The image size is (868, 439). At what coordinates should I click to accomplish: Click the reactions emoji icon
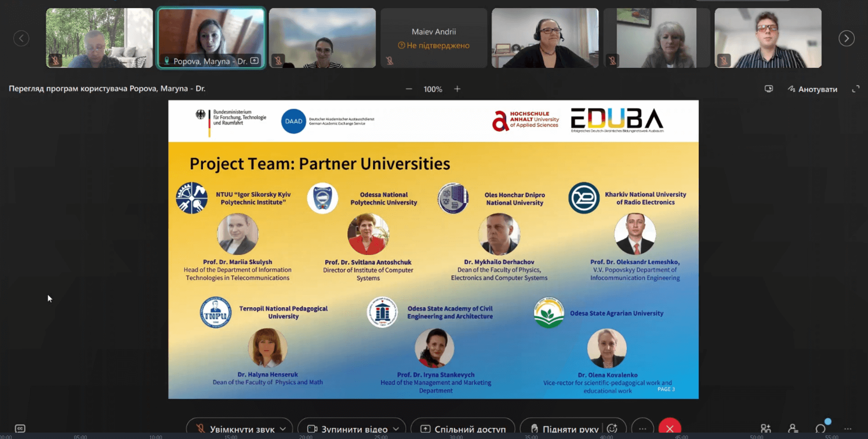pyautogui.click(x=612, y=429)
